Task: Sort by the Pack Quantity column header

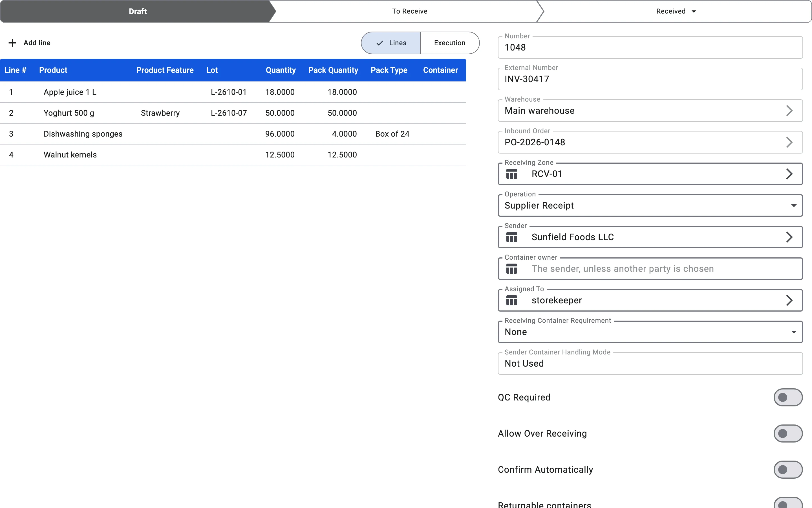Action: point(333,70)
